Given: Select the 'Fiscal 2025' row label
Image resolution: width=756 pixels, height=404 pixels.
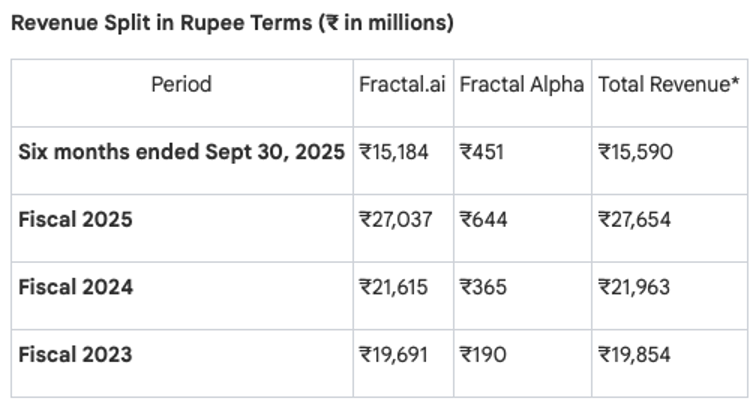Looking at the screenshot, I should click(x=75, y=219).
